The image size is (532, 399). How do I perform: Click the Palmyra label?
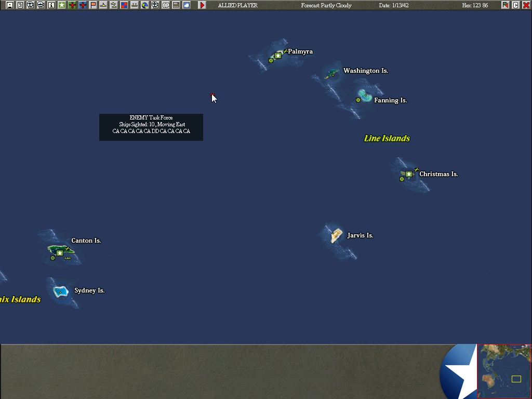click(300, 51)
